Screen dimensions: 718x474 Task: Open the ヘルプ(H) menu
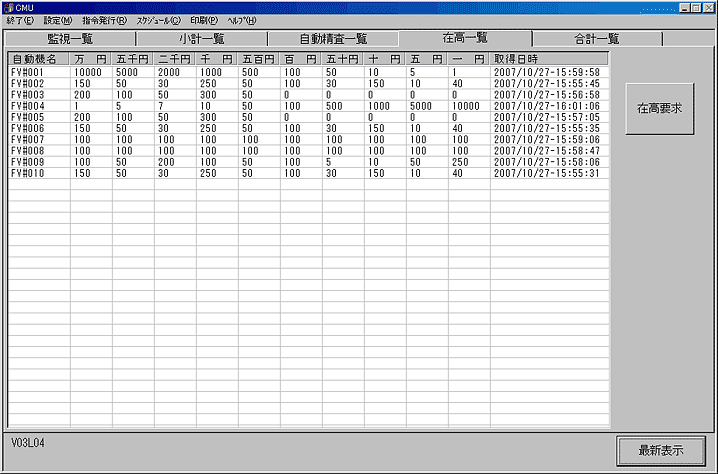(x=241, y=20)
